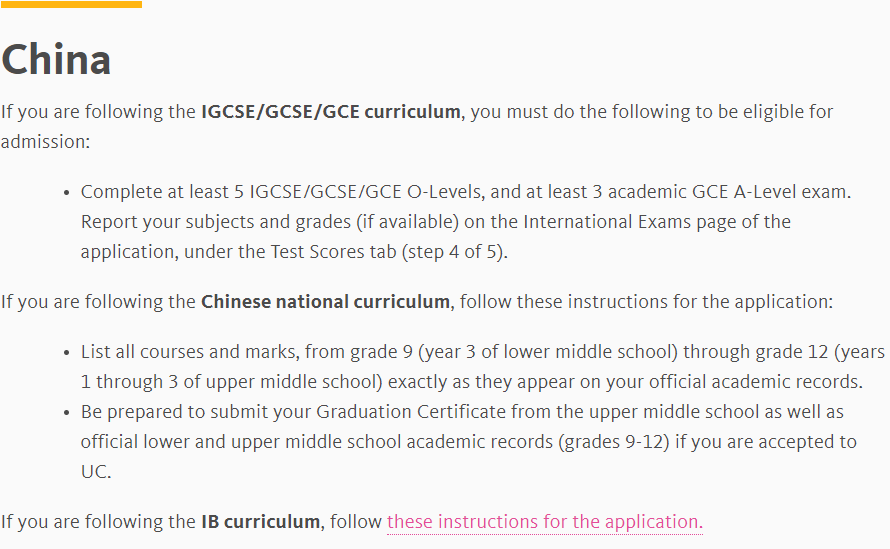Click the word 'admission:' in first paragraph
Screen dimensions: 890x549
pos(45,141)
